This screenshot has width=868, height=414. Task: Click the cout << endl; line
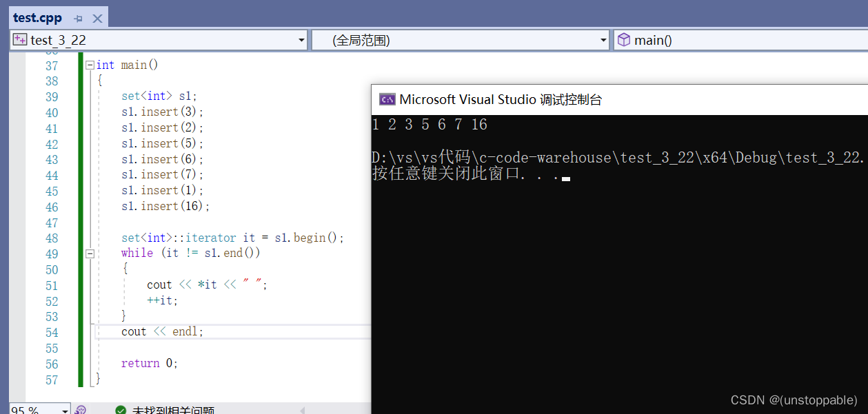(x=163, y=331)
